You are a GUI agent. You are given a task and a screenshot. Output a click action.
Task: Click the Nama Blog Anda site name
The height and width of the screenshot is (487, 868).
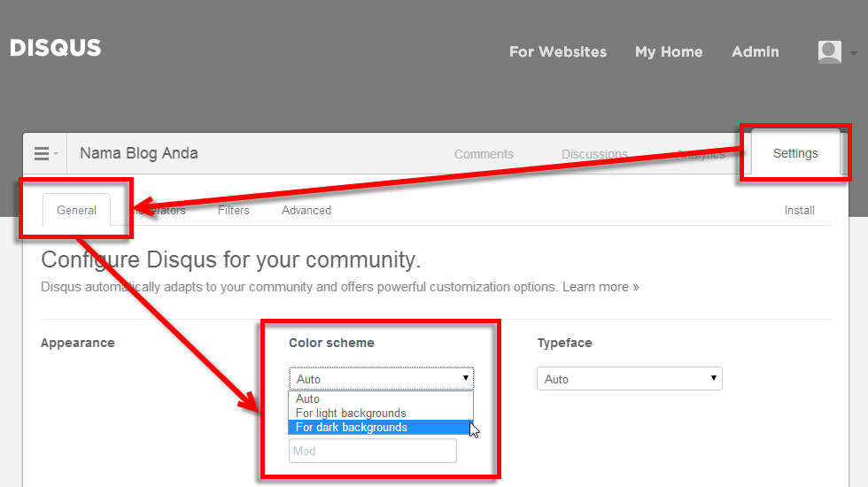pyautogui.click(x=139, y=153)
